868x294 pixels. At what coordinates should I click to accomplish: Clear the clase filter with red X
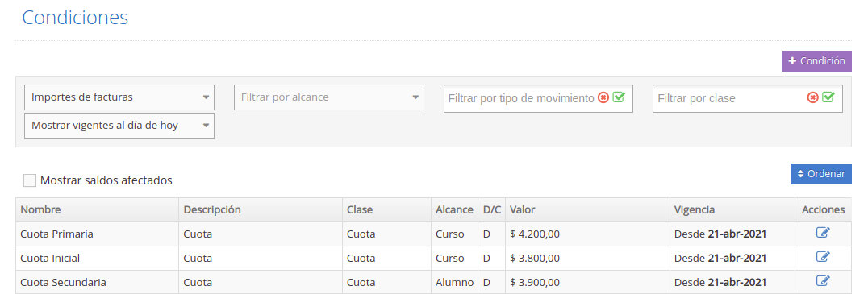coord(812,97)
